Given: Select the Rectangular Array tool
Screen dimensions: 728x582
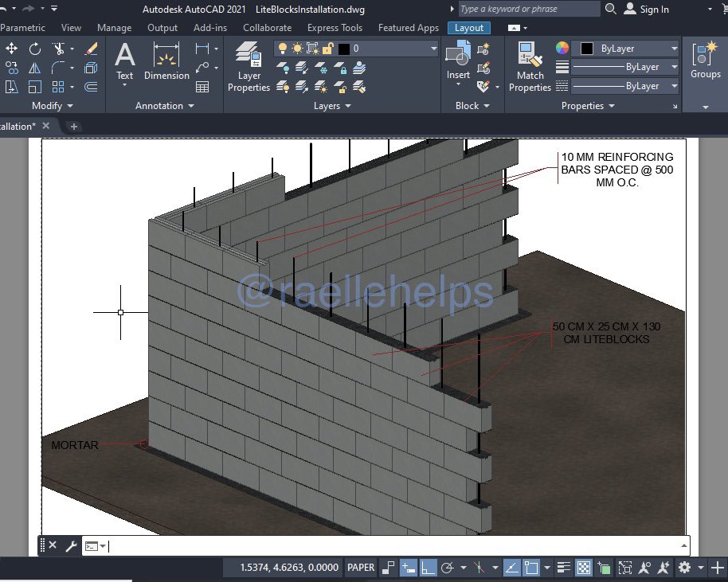Looking at the screenshot, I should (58, 87).
